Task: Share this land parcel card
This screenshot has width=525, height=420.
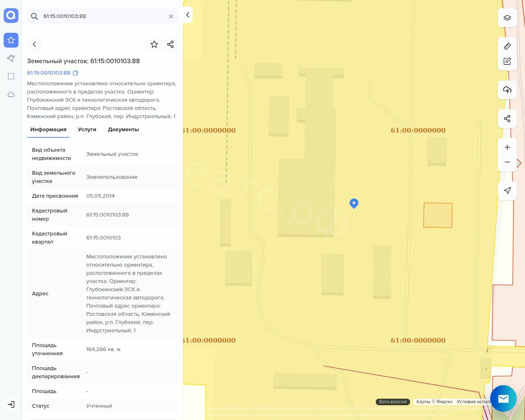Action: click(x=171, y=44)
